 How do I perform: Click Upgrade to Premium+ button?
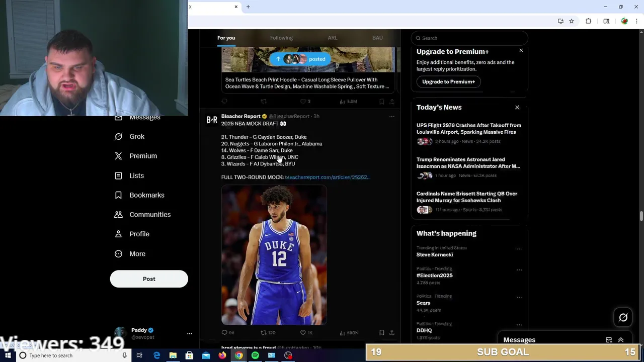(448, 81)
